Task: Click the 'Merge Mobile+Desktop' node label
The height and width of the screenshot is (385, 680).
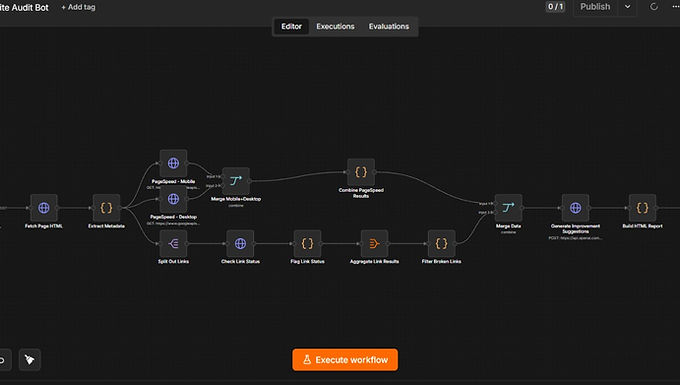Action: tap(236, 199)
